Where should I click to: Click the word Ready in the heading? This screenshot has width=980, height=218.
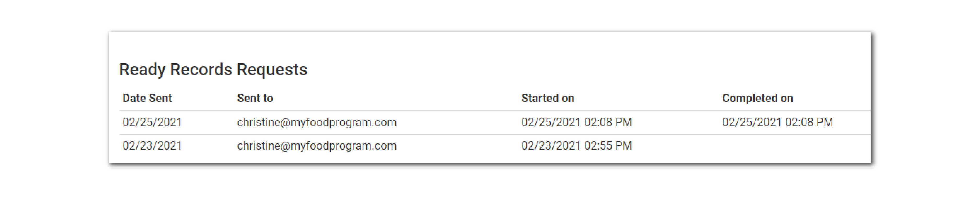[142, 70]
